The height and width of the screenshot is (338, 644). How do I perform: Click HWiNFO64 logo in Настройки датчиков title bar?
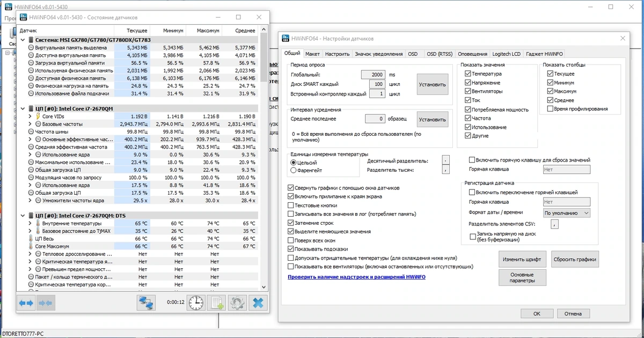click(286, 39)
